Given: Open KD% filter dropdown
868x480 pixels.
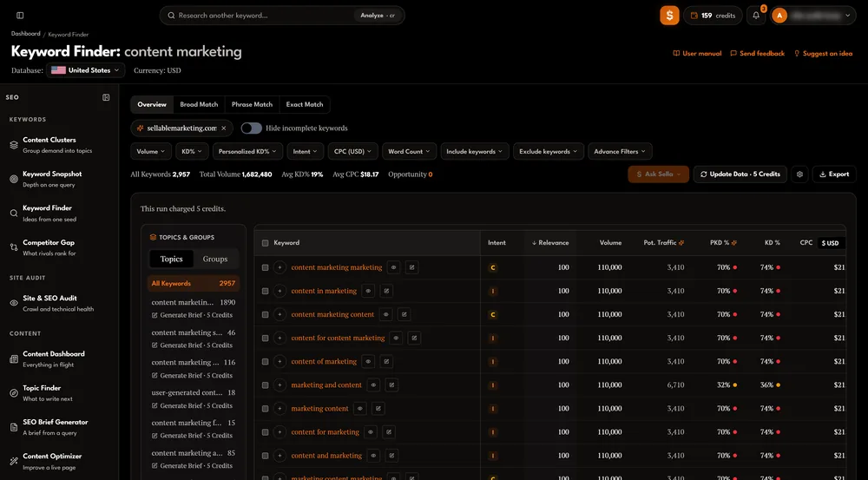Looking at the screenshot, I should point(192,152).
